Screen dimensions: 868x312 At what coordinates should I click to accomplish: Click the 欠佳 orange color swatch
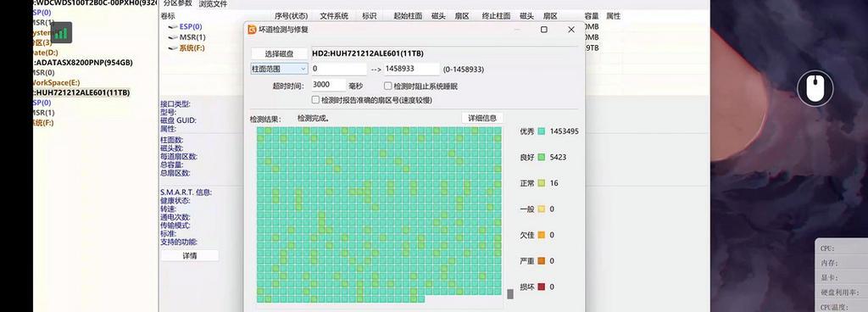coord(542,235)
